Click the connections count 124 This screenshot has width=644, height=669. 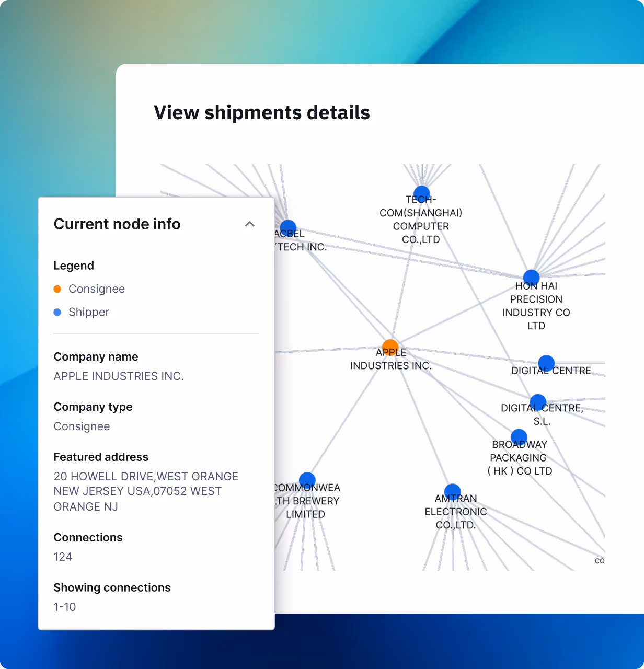pyautogui.click(x=63, y=557)
